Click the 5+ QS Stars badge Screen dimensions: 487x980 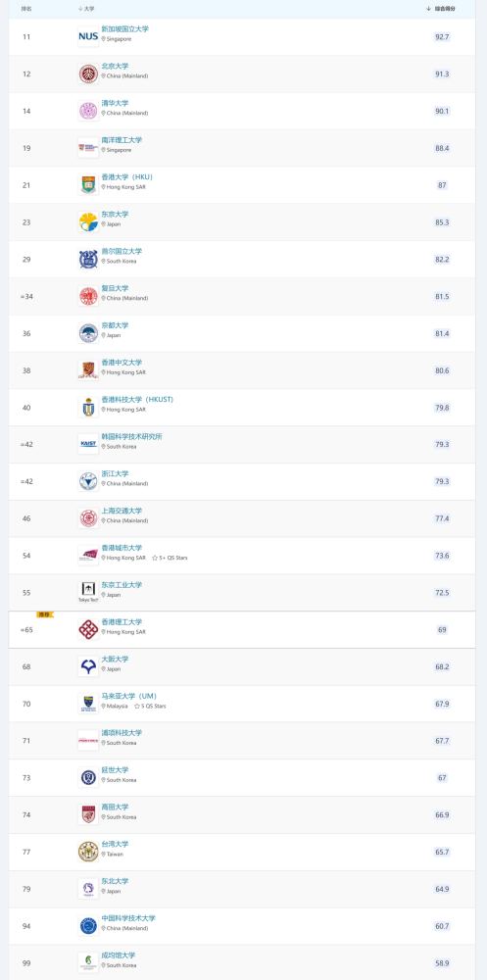tap(170, 558)
